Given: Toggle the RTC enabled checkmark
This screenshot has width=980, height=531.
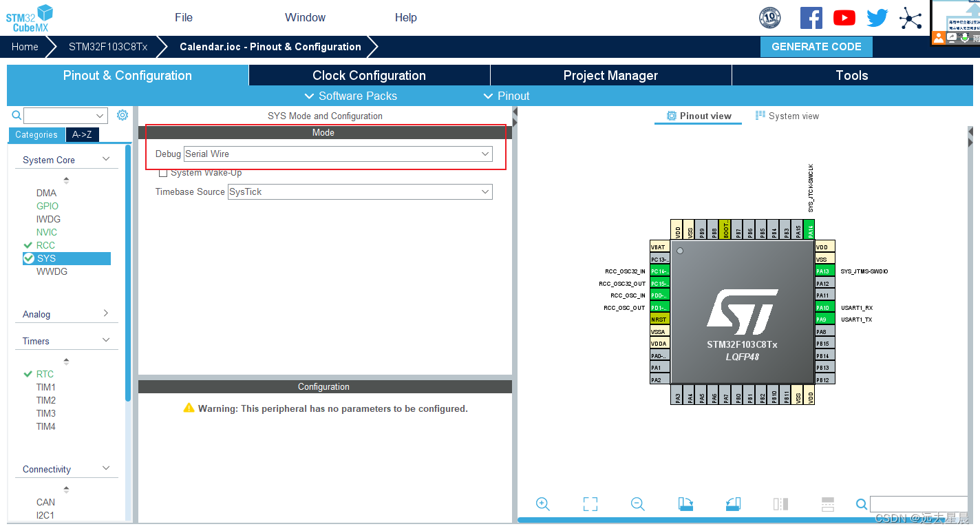Looking at the screenshot, I should coord(29,373).
